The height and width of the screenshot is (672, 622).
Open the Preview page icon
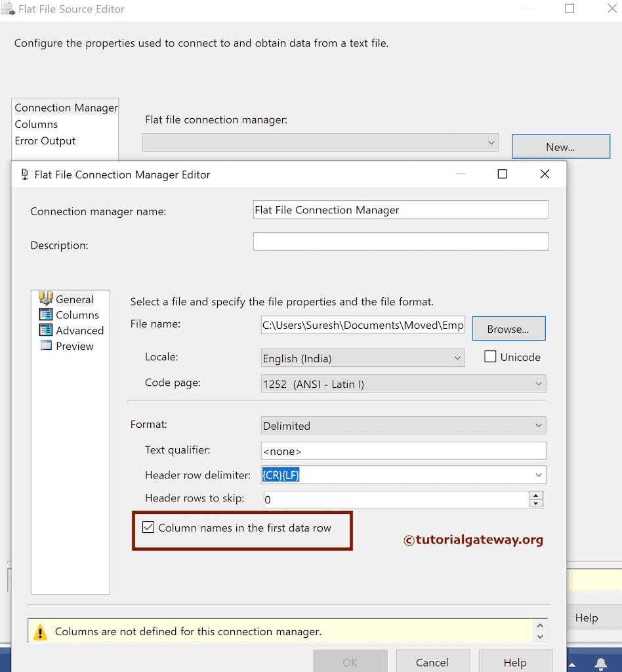pyautogui.click(x=46, y=345)
